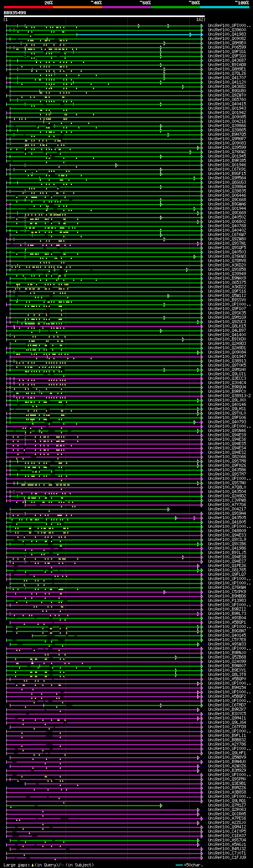This screenshot has height=868, width=253.
Task: Open the UniRef100_Q38913-2 hit label
Action: [229, 396]
